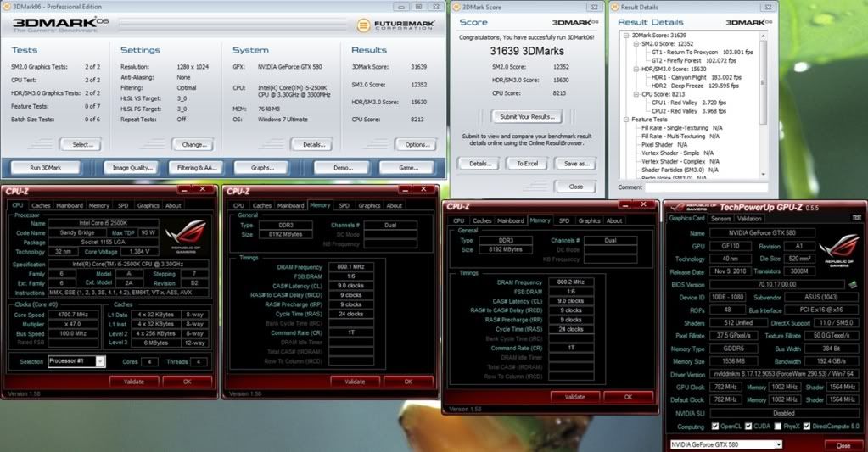Viewport: 868px width, 452px height.
Task: Select HDR2 - Deep Freeze row
Action: [x=695, y=86]
